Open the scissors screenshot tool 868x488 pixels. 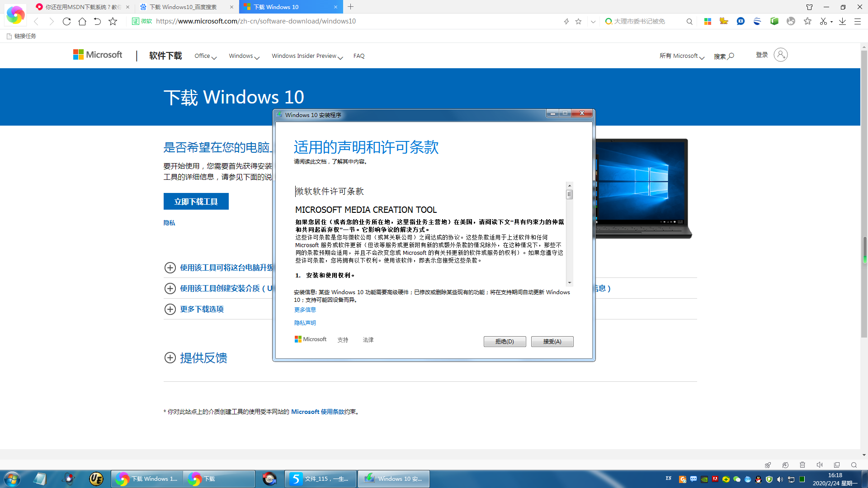[824, 21]
